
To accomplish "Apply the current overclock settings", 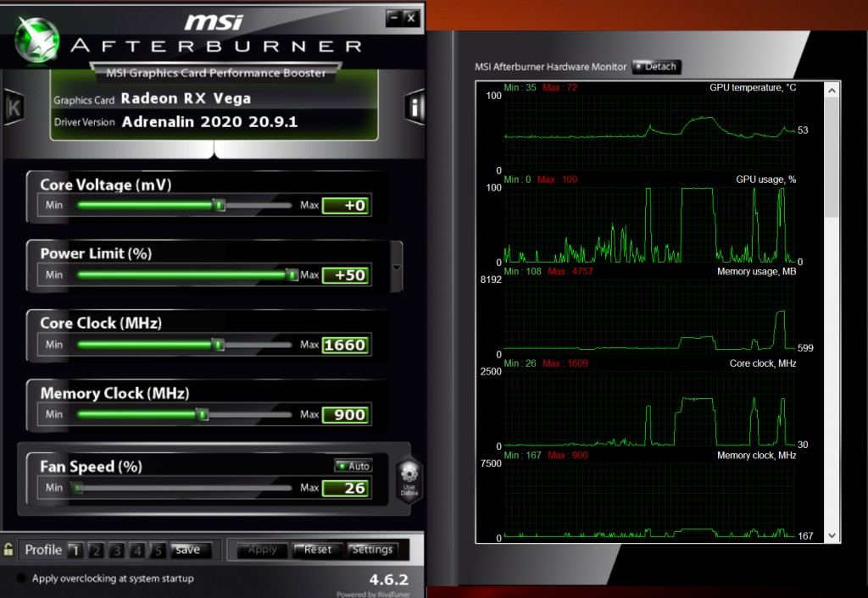I will point(261,549).
